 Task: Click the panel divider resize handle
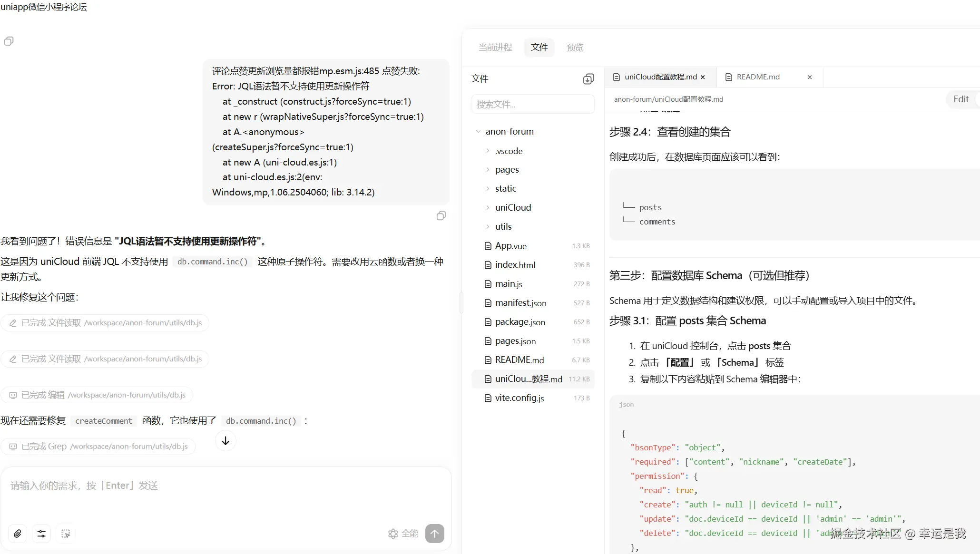[461, 302]
